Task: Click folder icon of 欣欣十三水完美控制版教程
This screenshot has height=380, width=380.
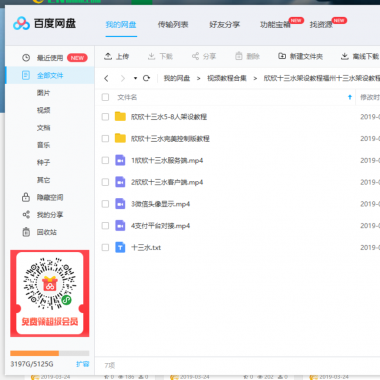Action: pos(120,138)
